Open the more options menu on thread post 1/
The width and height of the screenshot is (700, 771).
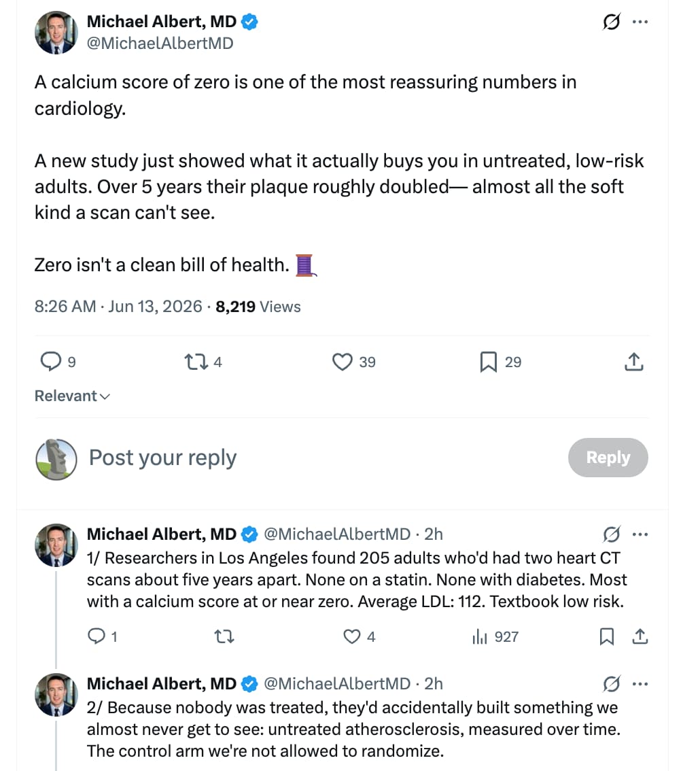point(640,534)
